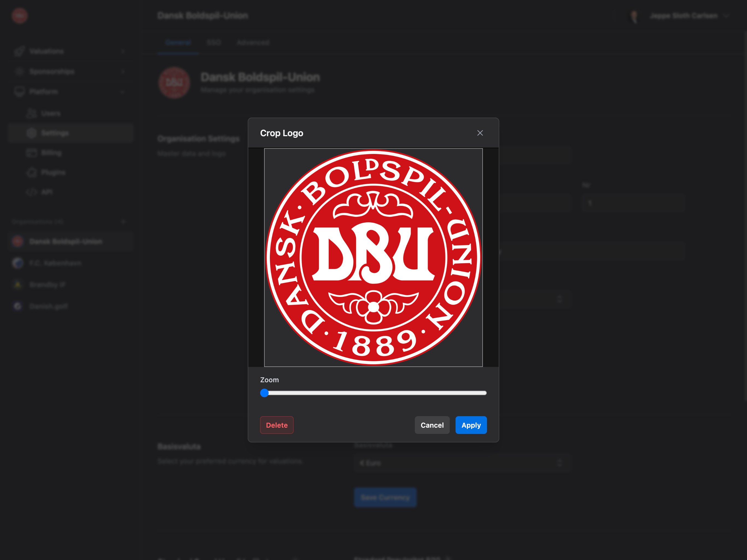
Task: Open the Brøndby IF organisation logo
Action: pyautogui.click(x=17, y=284)
